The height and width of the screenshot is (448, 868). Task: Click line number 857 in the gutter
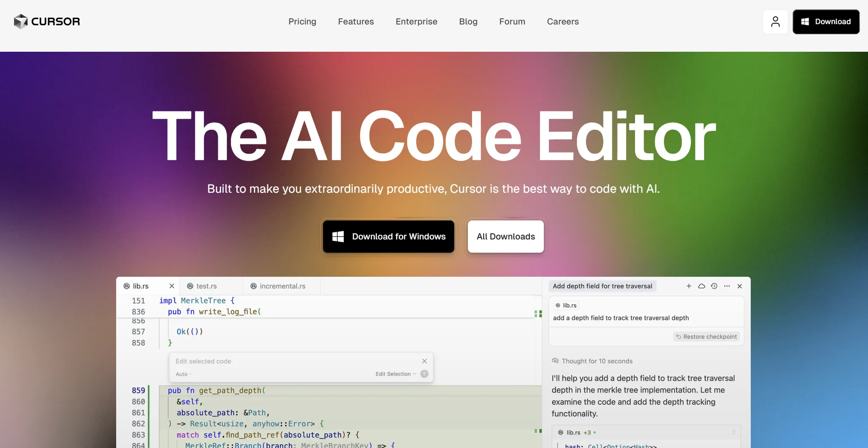pos(138,332)
